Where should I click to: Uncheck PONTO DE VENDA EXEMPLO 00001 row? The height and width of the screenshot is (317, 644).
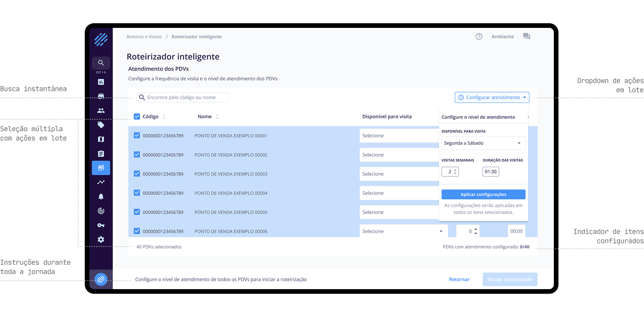(137, 135)
